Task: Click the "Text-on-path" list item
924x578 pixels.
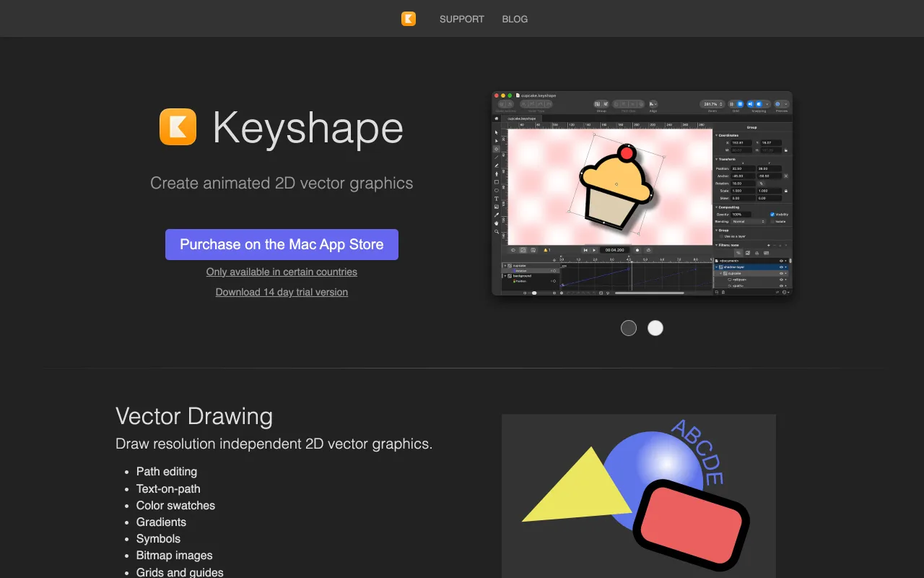Action: coord(168,488)
